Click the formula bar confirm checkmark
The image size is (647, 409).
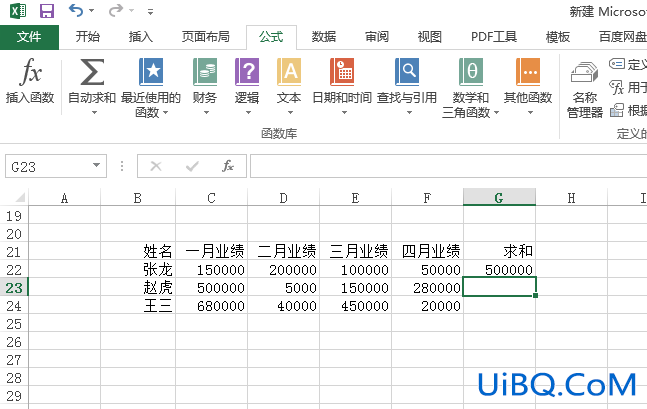(x=192, y=166)
